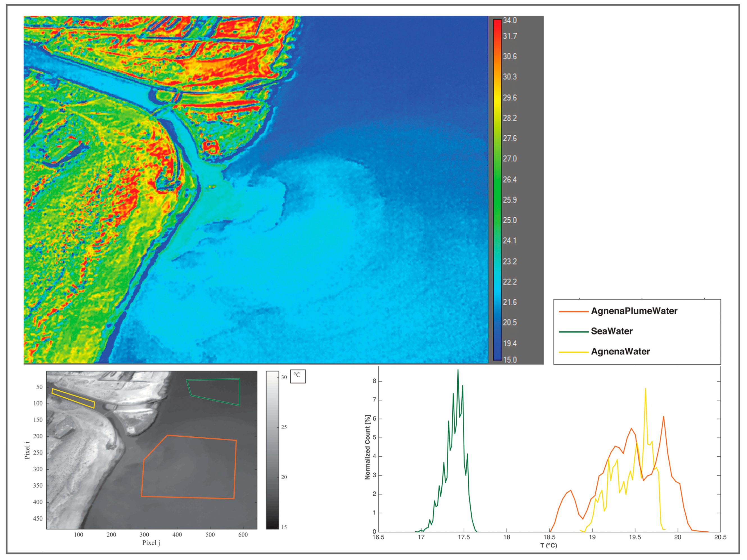Click the red top of thermal colorbar
The height and width of the screenshot is (560, 747).
click(497, 23)
